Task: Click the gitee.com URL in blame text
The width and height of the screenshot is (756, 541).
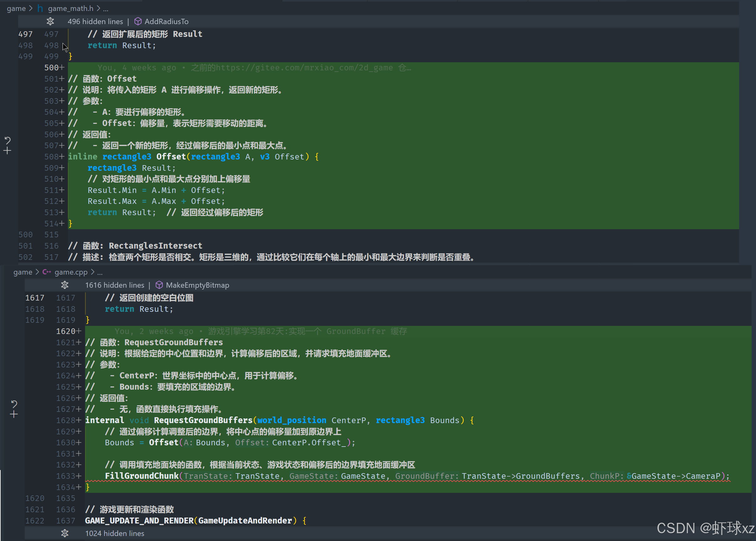Action: click(x=304, y=68)
